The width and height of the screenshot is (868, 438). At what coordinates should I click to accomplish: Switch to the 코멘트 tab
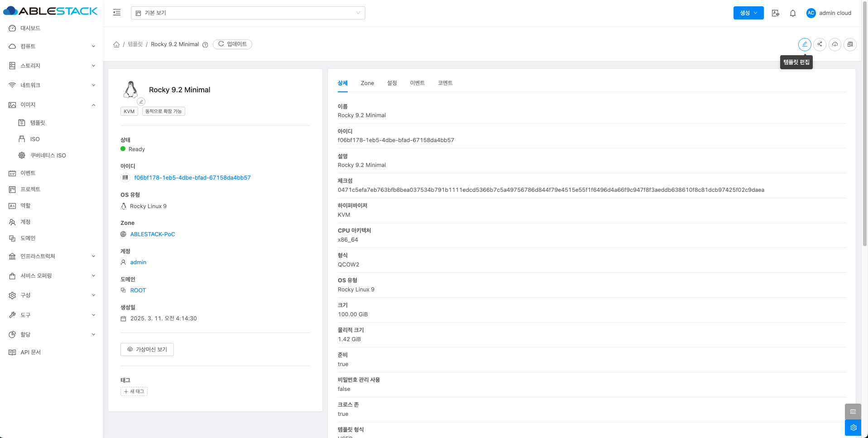445,83
